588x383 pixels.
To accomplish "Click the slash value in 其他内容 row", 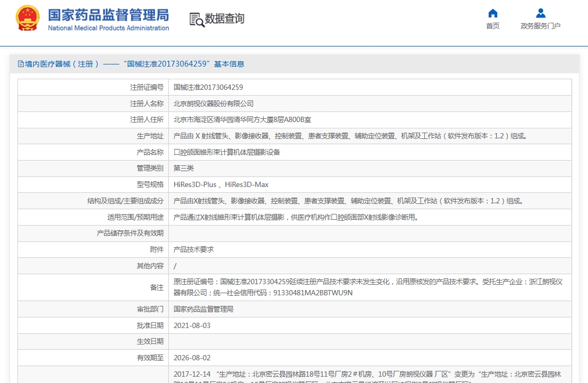I will tap(175, 266).
